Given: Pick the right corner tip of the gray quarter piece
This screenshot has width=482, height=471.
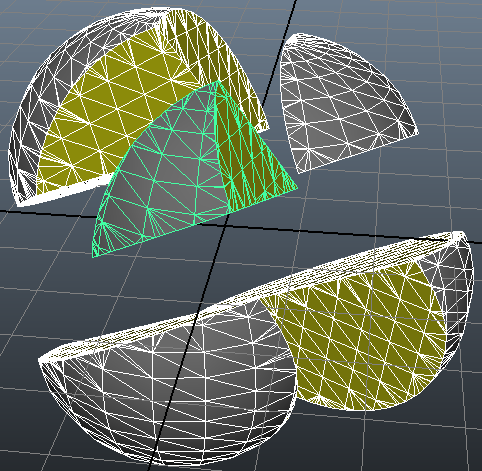Looking at the screenshot, I should 418,133.
